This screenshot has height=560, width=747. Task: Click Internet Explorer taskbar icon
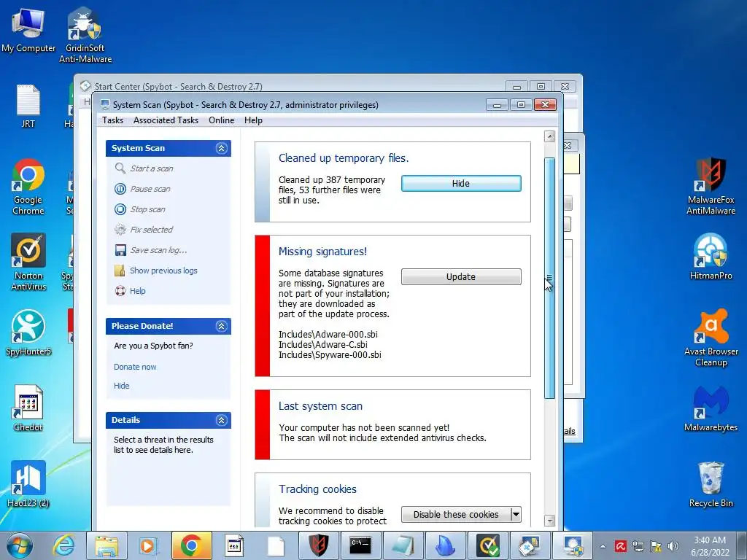[x=63, y=545]
